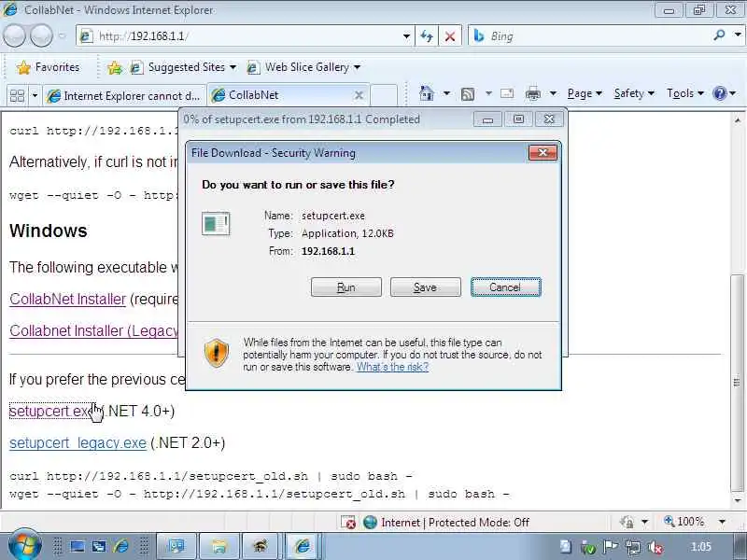Screen dimensions: 747x560
Task: Open the recent pages dropdown arrow
Action: point(62,35)
